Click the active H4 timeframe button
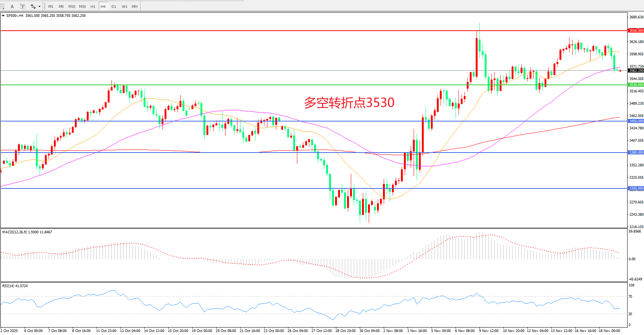This screenshot has width=644, height=335. point(103,6)
